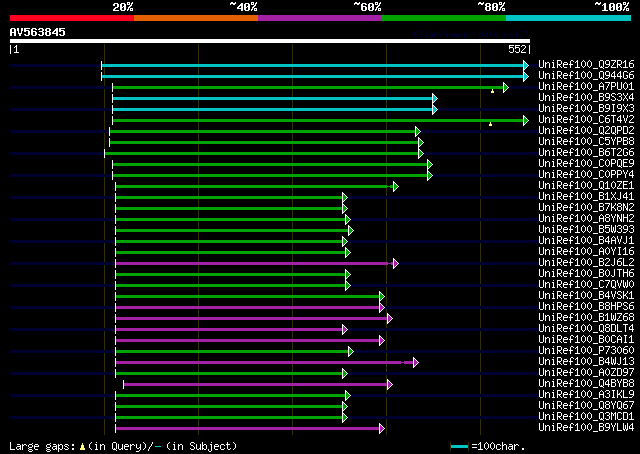
Task: Select the UniRef100_A0ZD97 label
Action: pos(586,373)
